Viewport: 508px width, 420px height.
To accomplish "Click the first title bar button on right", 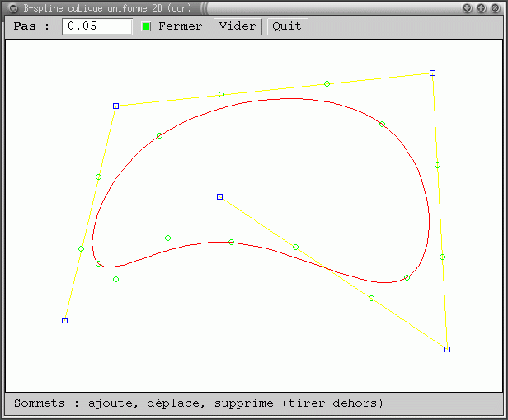I will click(x=468, y=7).
